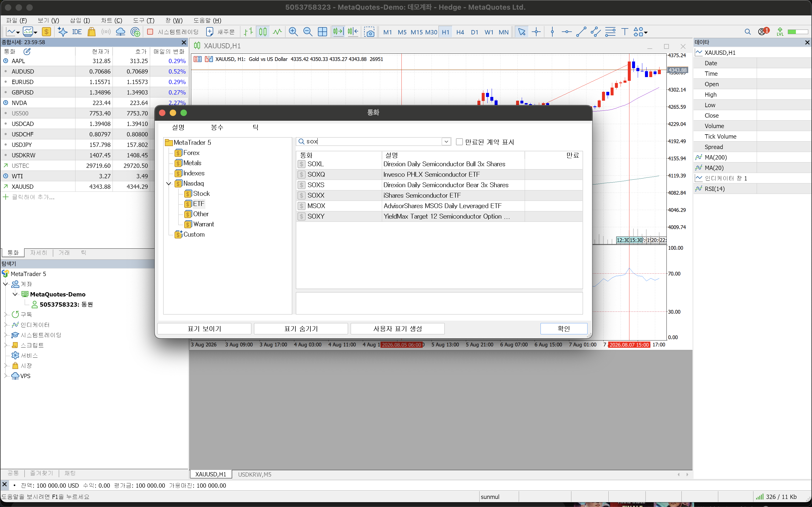Screen dimensions: 812x507
Task: Click 클릭하여 추가 to add a symbol
Action: pyautogui.click(x=33, y=197)
